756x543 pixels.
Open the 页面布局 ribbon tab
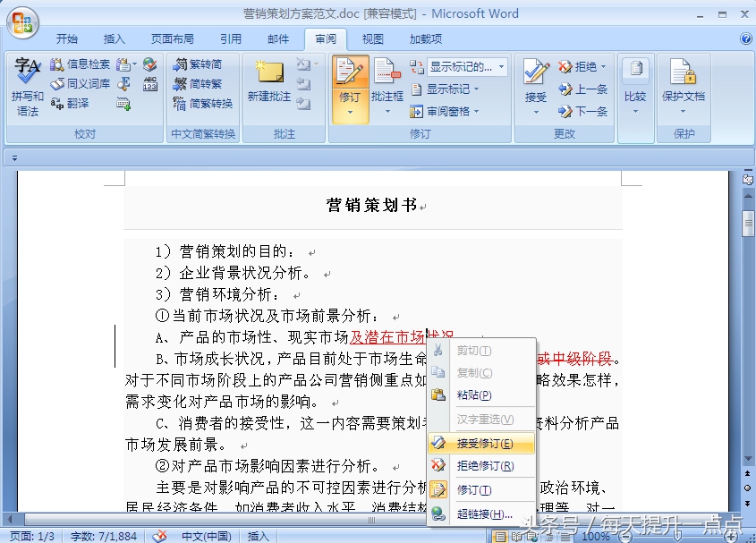[172, 38]
